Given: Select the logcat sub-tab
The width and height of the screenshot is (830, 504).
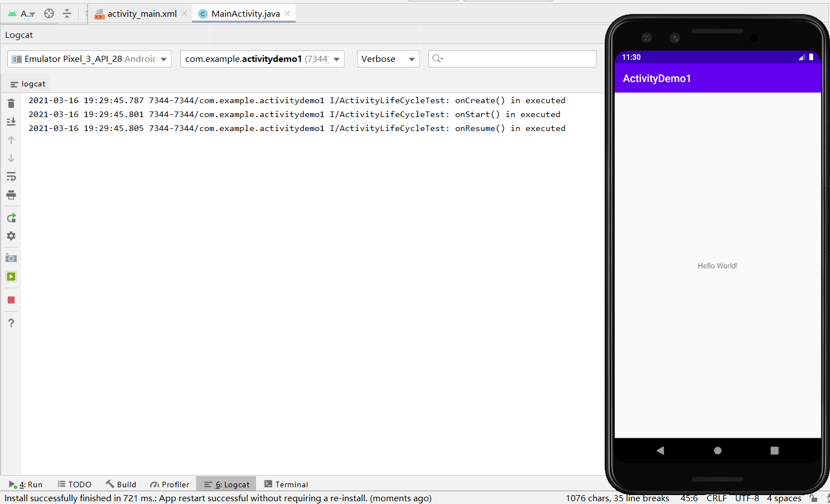Looking at the screenshot, I should tap(28, 84).
